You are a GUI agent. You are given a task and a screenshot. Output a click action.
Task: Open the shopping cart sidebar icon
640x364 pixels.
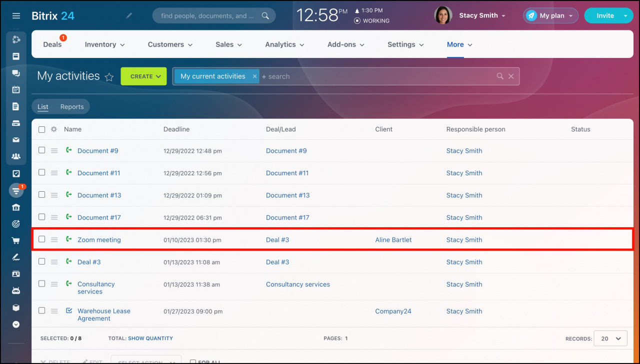pyautogui.click(x=16, y=241)
